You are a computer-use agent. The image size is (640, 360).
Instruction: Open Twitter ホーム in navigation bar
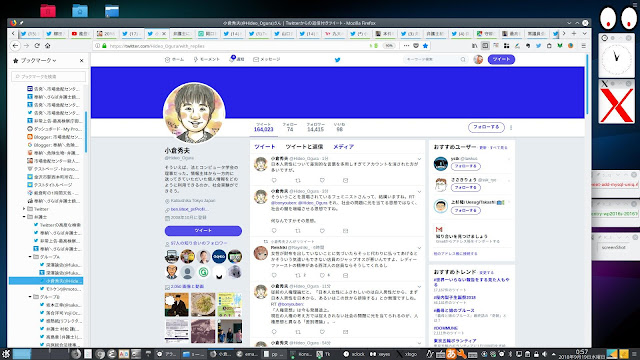coord(174,60)
